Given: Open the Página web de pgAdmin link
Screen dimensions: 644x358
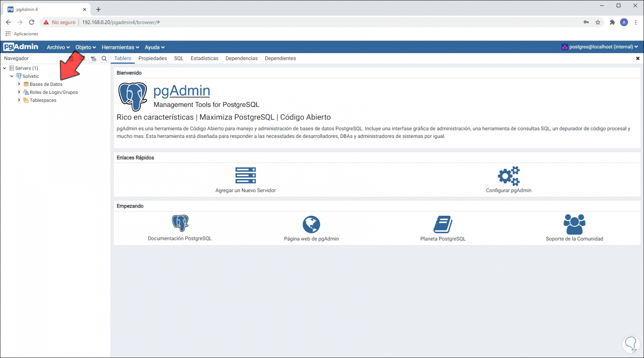Looking at the screenshot, I should tap(311, 239).
